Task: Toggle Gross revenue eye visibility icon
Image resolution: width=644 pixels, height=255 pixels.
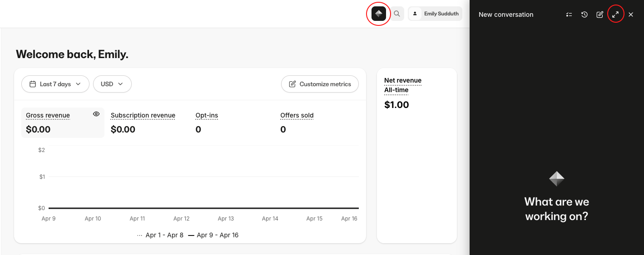Action: tap(96, 114)
